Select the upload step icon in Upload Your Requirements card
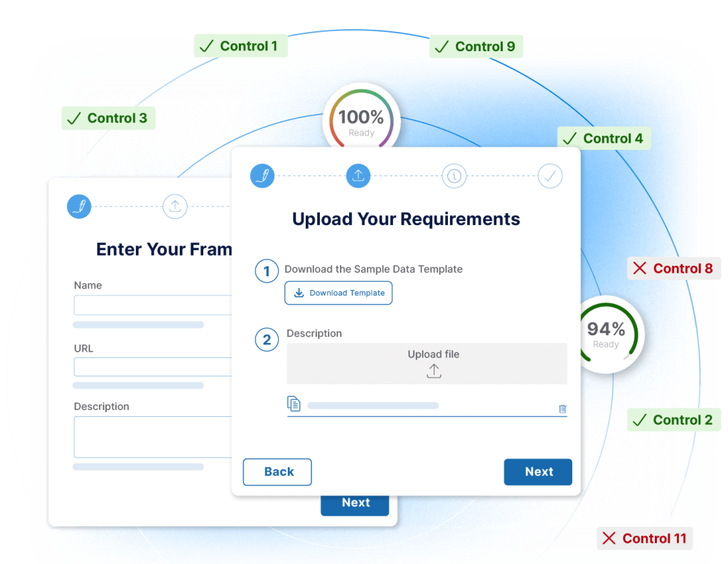The image size is (728, 564). 358,175
